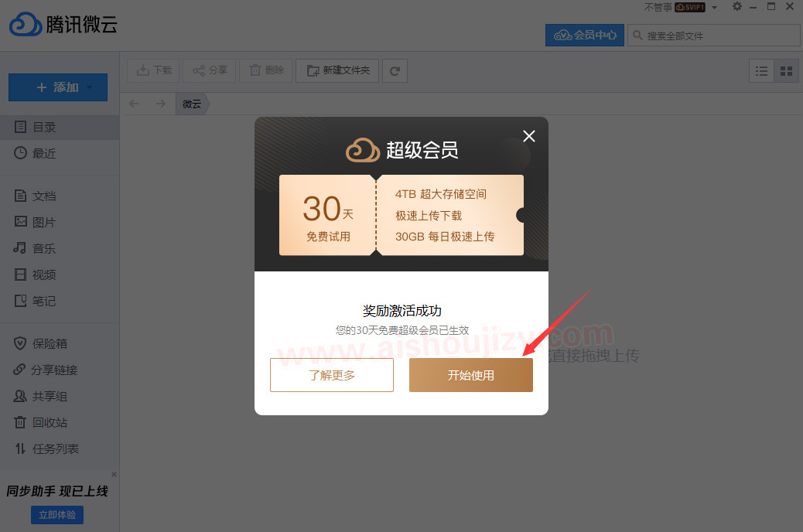The image size is (803, 532).
Task: Select 目录 in the sidebar
Action: pyautogui.click(x=60, y=127)
